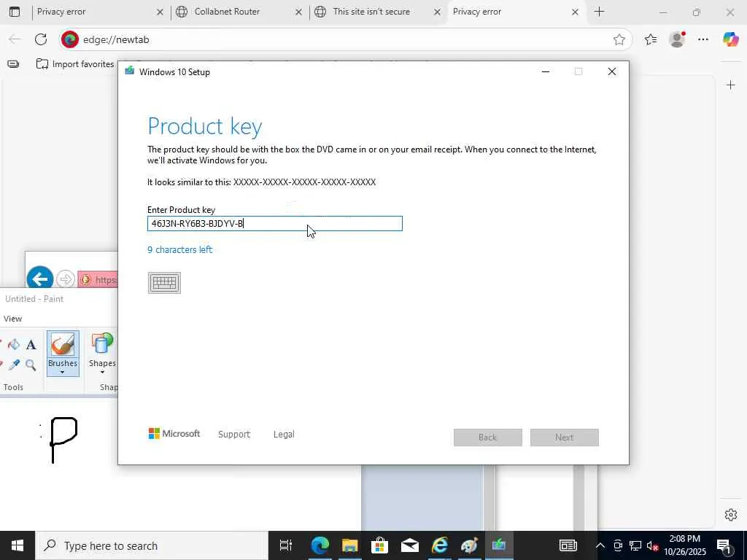Viewport: 747px width, 560px height.
Task: Click the Enter Product key input field
Action: (275, 223)
